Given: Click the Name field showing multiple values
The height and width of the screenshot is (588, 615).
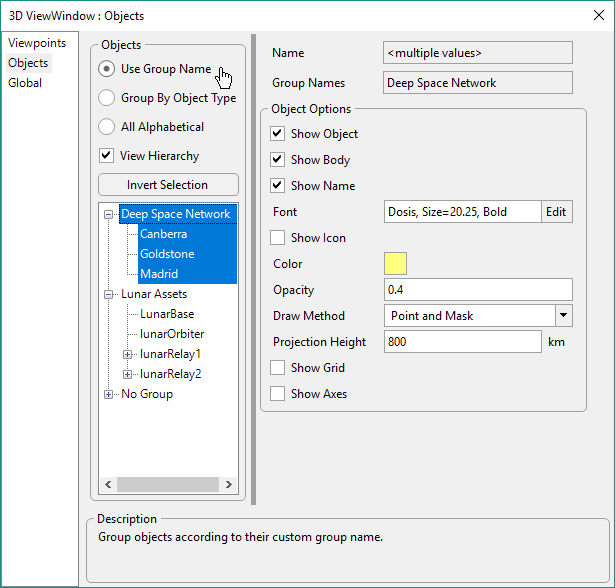Looking at the screenshot, I should 478,53.
